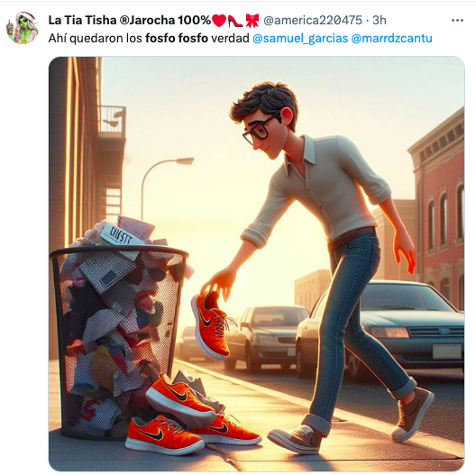Click the orange sneaker held in hand
This screenshot has width=476, height=475.
(x=212, y=325)
